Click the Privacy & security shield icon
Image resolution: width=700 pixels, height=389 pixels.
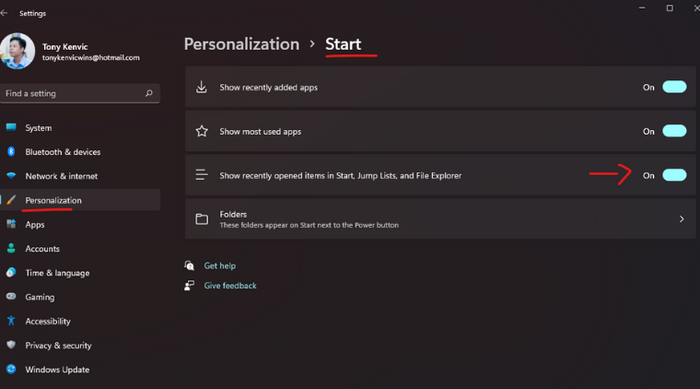point(11,345)
